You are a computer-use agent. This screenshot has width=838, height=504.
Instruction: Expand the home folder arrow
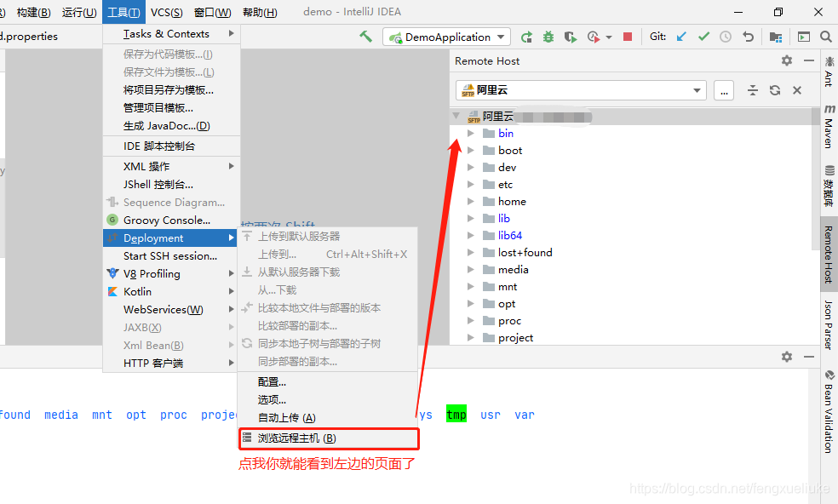pyautogui.click(x=471, y=202)
